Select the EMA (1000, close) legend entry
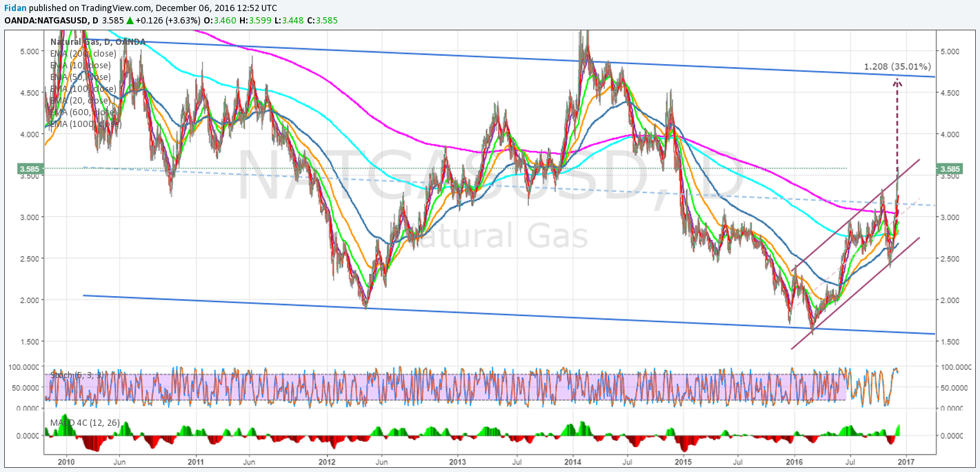The width and height of the screenshot is (980, 472). tap(86, 124)
